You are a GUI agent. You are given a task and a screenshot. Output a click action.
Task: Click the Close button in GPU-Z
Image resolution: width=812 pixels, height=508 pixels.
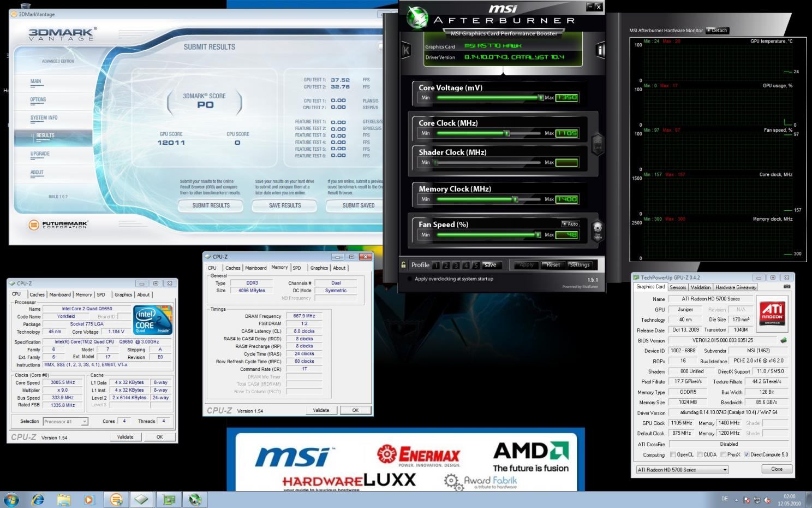point(777,469)
